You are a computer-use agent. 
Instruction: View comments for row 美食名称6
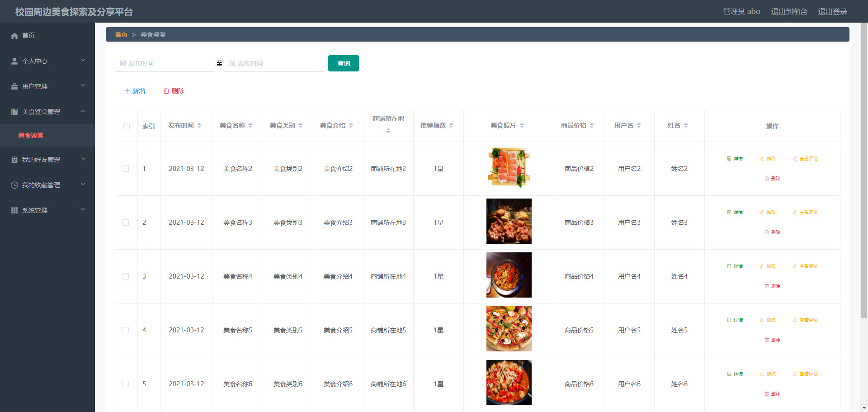click(805, 374)
